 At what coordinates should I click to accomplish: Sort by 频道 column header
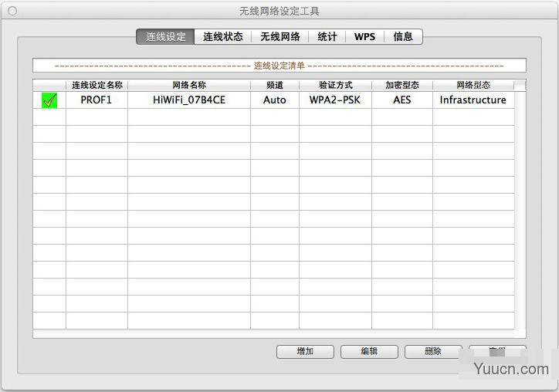pos(275,85)
